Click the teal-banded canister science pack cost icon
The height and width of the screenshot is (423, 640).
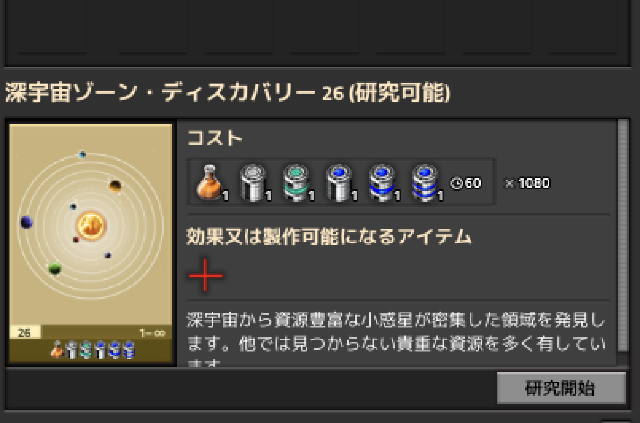[296, 183]
